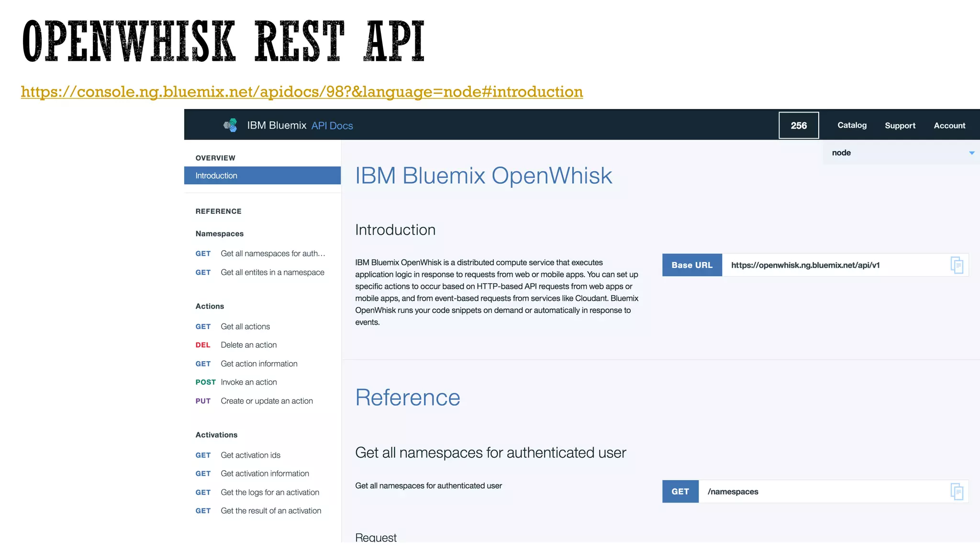Click the REFERENCE sidebar label

[218, 211]
